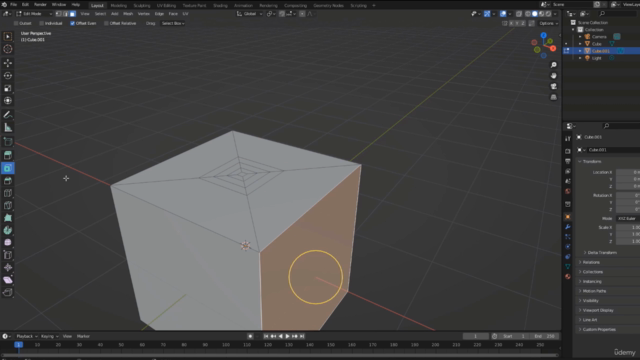
Task: Select the Light object in outliner
Action: [597, 58]
